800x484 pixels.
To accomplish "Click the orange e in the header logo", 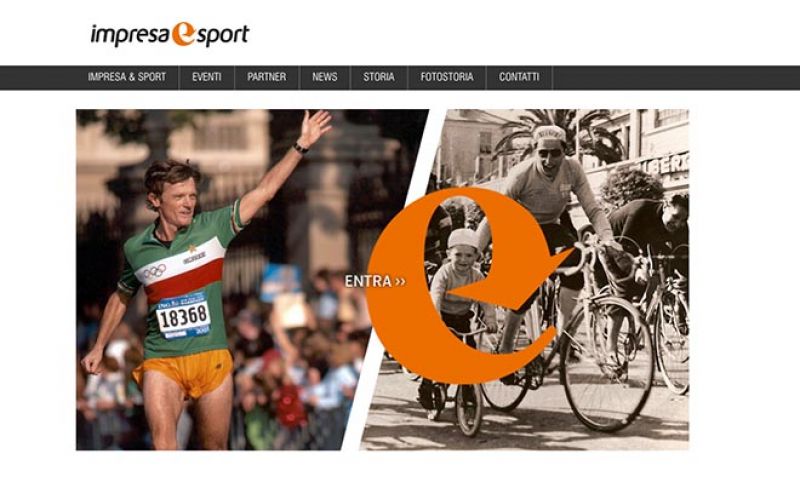I will coord(183,34).
